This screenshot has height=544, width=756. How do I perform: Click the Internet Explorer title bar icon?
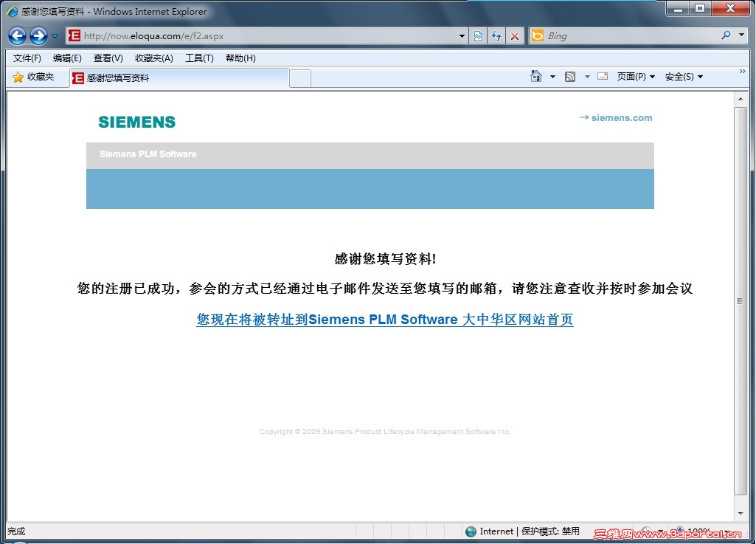13,12
